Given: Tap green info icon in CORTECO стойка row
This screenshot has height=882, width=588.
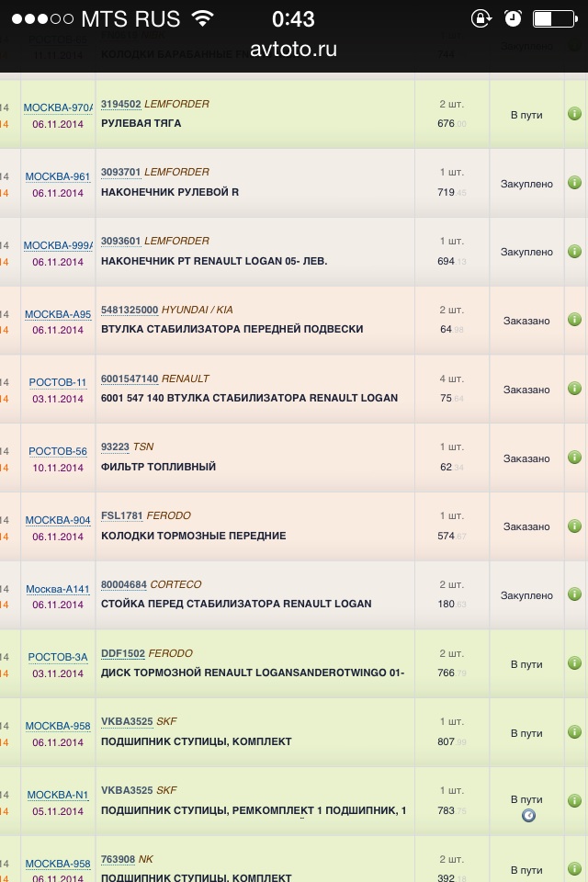Looking at the screenshot, I should [574, 594].
